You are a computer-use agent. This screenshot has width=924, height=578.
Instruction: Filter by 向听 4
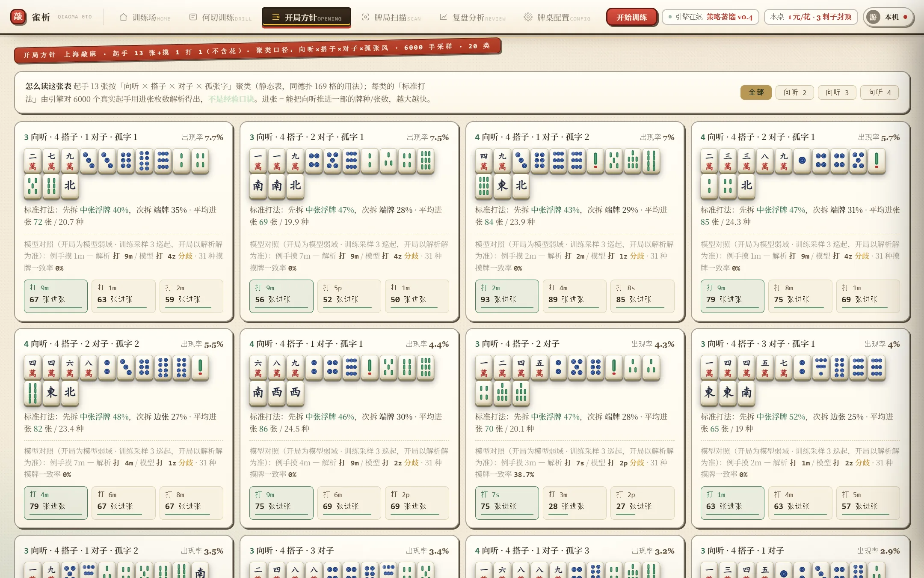coord(879,92)
